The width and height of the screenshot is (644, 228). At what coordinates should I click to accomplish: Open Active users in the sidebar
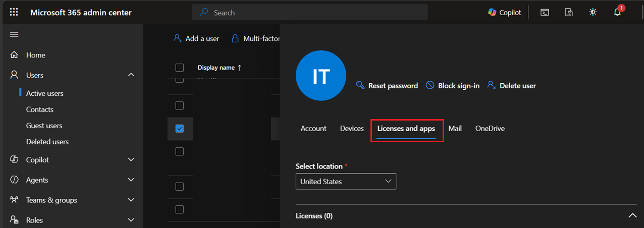45,93
